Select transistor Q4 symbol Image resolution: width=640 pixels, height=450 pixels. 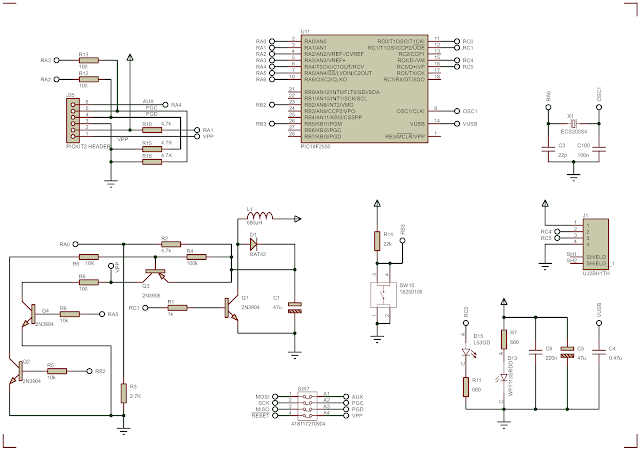point(29,314)
